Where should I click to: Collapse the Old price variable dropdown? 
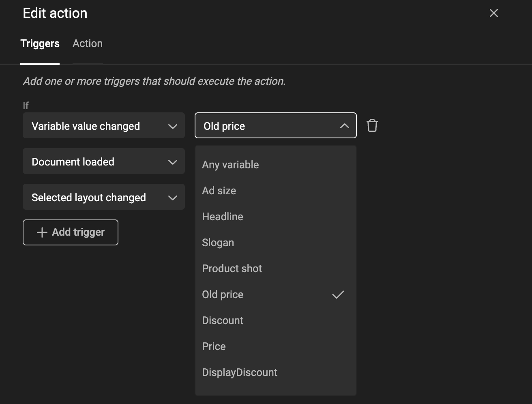pos(276,126)
